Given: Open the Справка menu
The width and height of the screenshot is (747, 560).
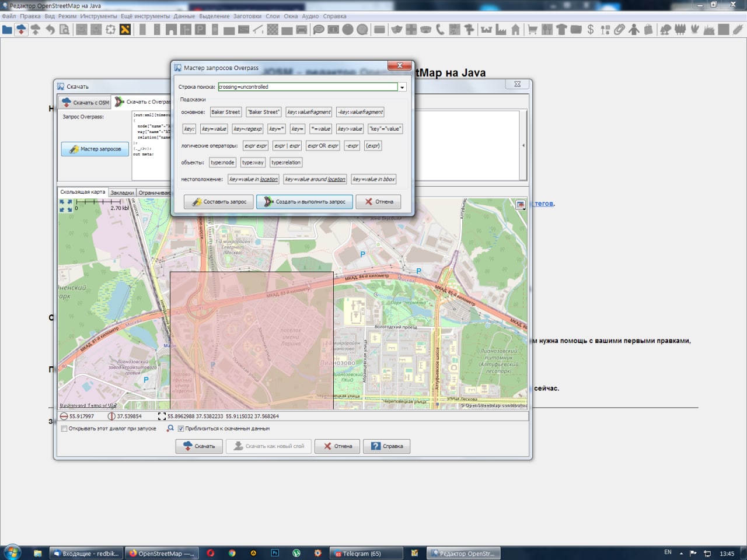Looking at the screenshot, I should tap(334, 16).
